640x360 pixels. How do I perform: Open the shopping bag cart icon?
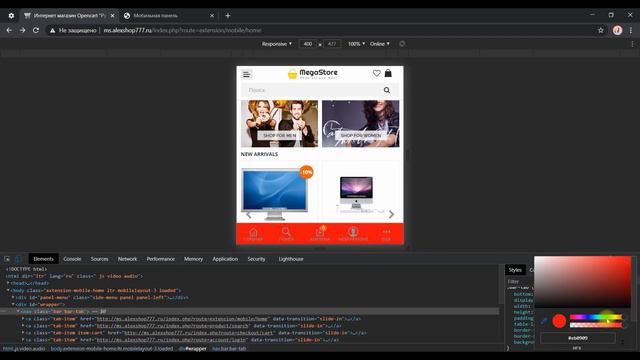(x=388, y=73)
